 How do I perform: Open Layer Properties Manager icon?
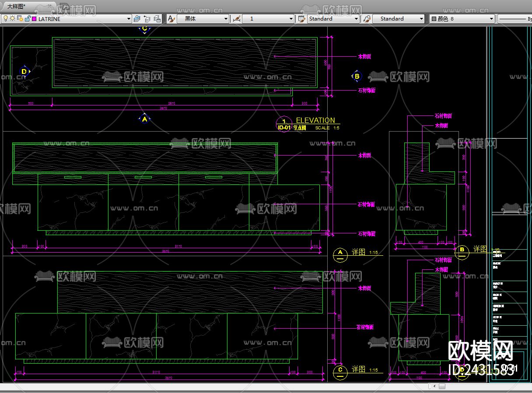pyautogui.click(x=137, y=19)
